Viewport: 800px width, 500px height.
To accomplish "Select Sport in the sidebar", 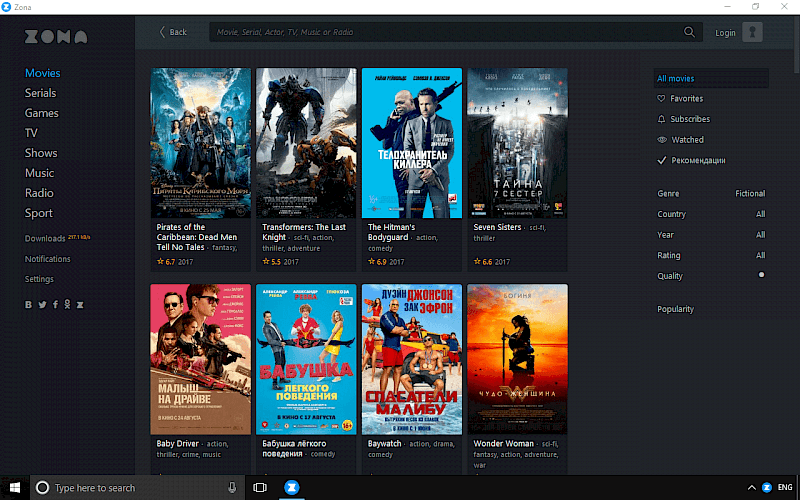I will pos(39,213).
